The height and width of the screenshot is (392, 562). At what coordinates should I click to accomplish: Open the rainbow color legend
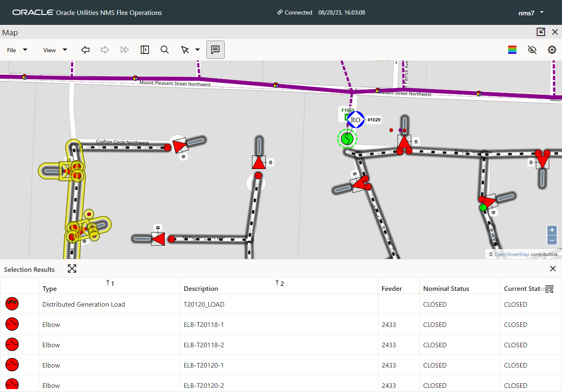(x=512, y=50)
